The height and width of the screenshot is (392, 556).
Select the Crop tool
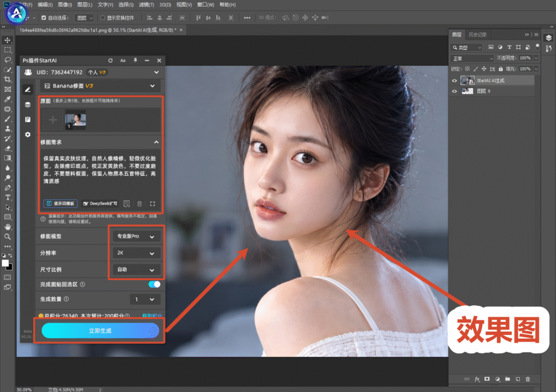pos(8,79)
